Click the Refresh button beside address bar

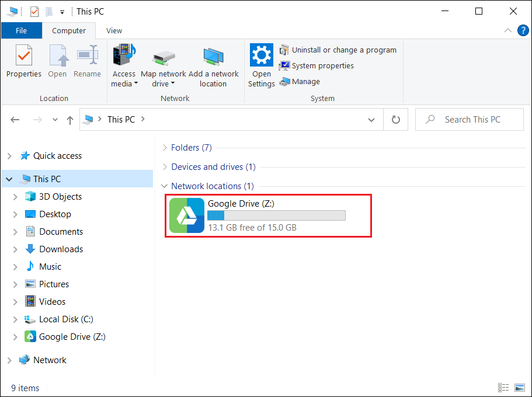(x=395, y=120)
